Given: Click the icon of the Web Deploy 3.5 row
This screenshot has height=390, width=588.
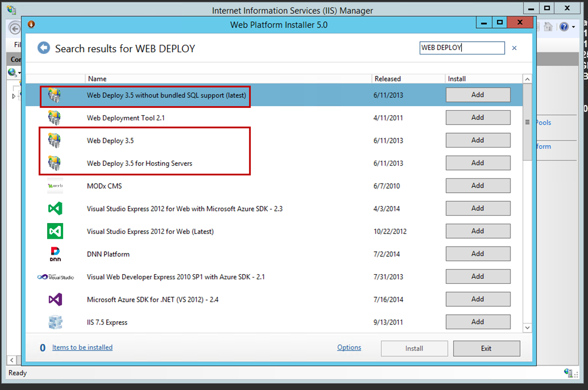Looking at the screenshot, I should pos(55,141).
